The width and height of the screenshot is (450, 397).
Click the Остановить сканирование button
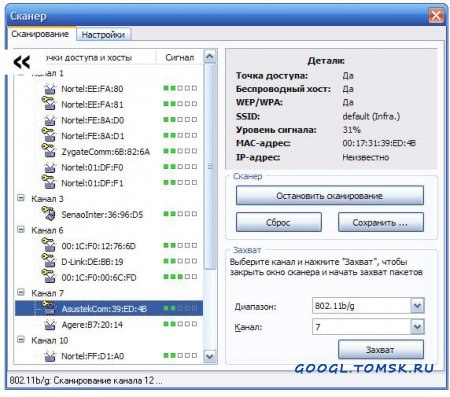click(330, 196)
